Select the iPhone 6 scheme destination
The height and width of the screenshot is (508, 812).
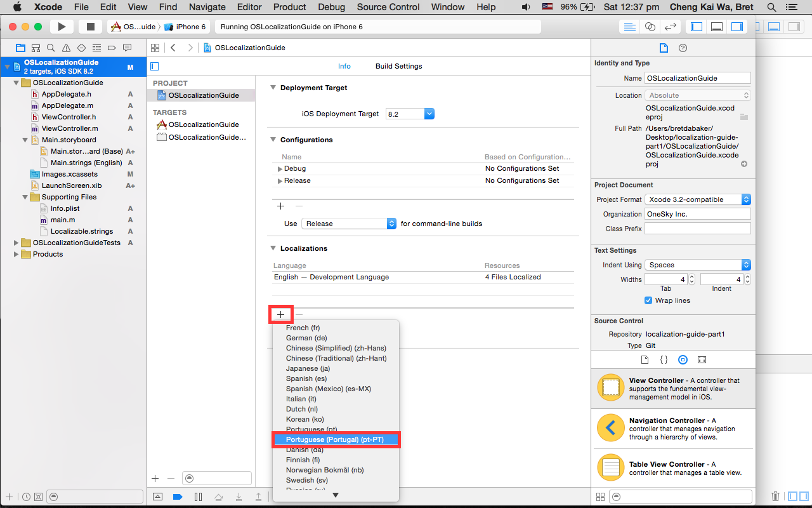pos(185,27)
